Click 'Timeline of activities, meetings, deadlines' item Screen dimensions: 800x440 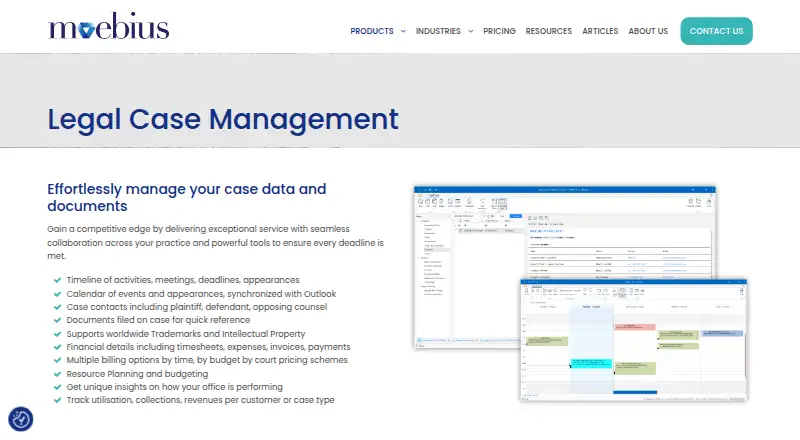183,280
